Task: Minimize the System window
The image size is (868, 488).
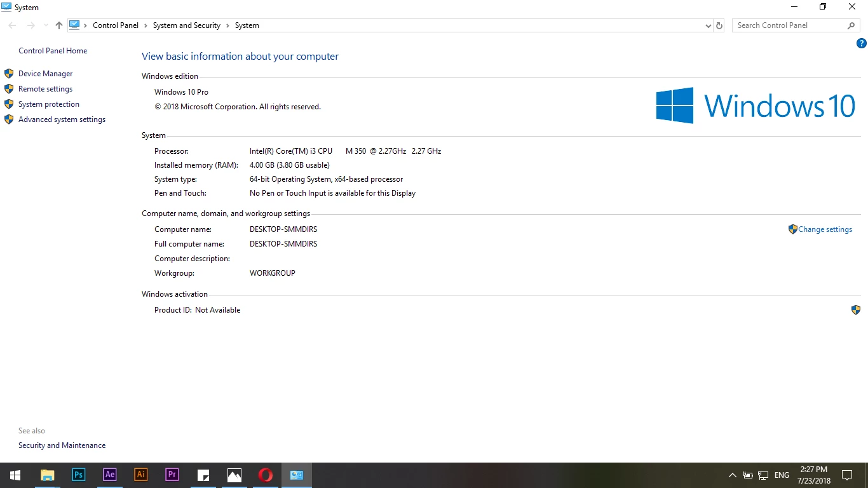Action: [794, 7]
